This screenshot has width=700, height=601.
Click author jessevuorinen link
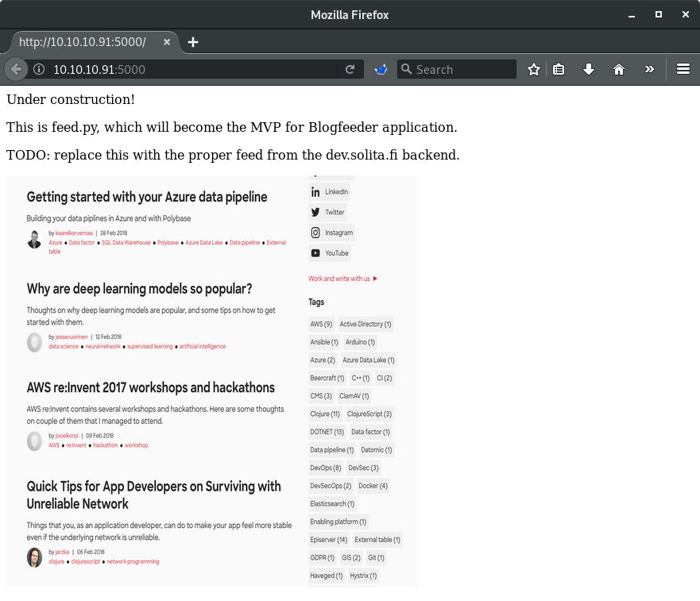[72, 337]
